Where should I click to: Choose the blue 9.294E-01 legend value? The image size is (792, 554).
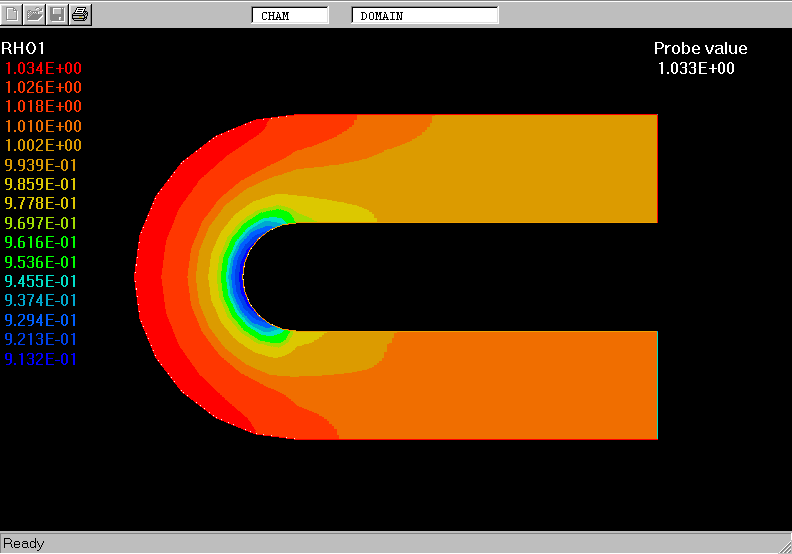41,320
